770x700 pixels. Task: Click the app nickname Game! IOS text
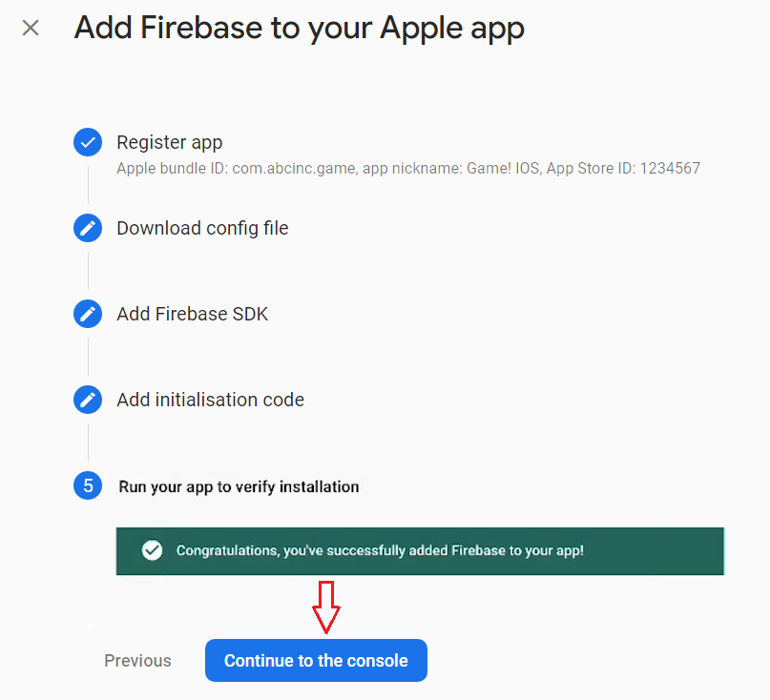(504, 169)
